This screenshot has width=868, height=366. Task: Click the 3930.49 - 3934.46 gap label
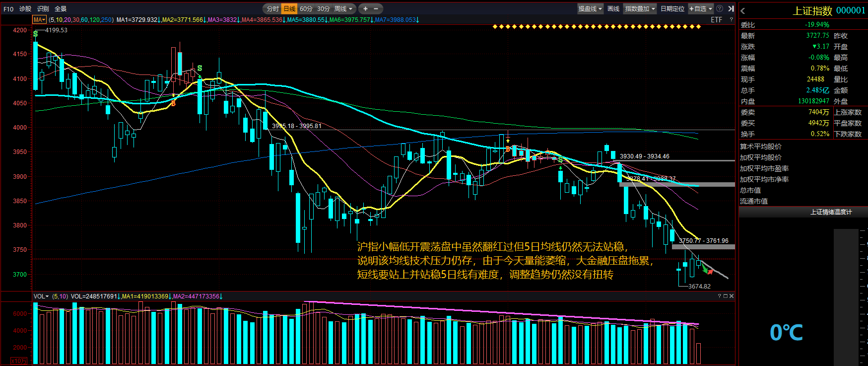click(644, 156)
